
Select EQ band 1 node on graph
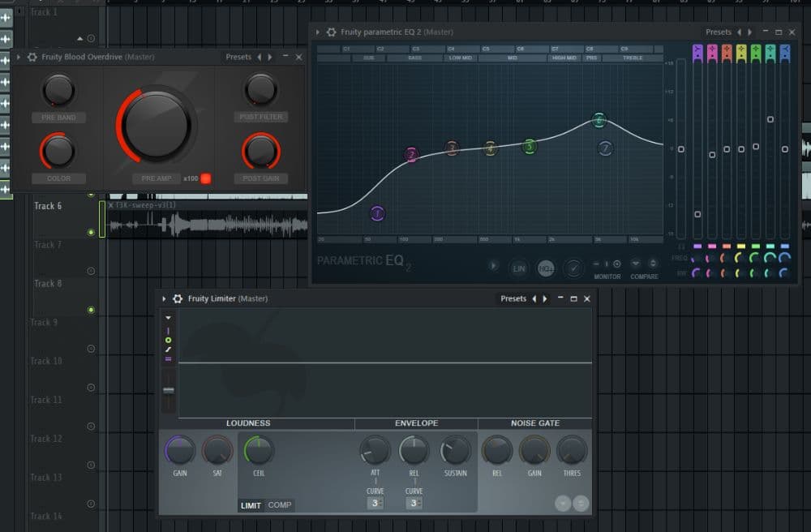[x=378, y=213]
